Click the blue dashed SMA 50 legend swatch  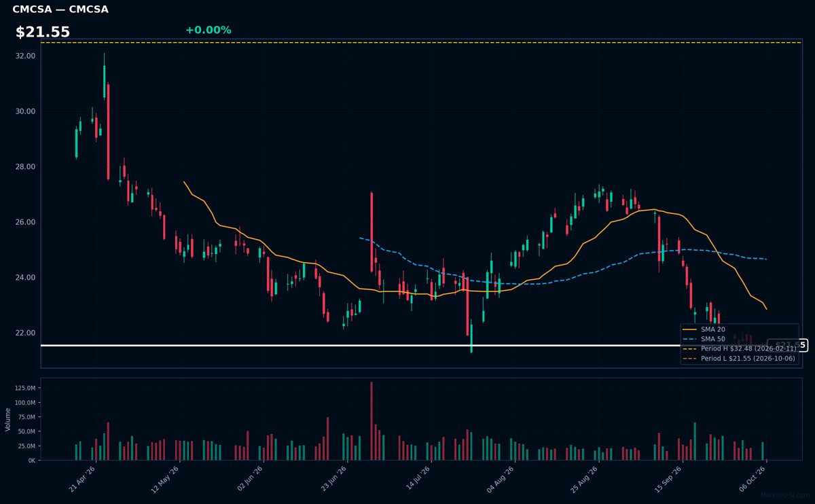(690, 339)
